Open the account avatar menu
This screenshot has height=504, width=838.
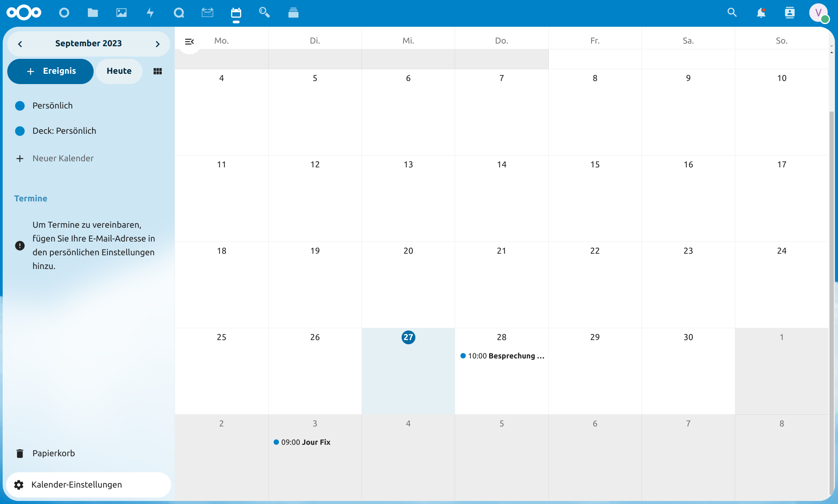tap(819, 13)
